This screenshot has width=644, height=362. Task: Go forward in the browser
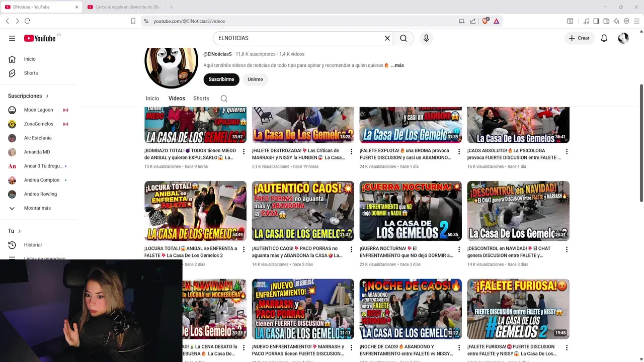point(17,21)
